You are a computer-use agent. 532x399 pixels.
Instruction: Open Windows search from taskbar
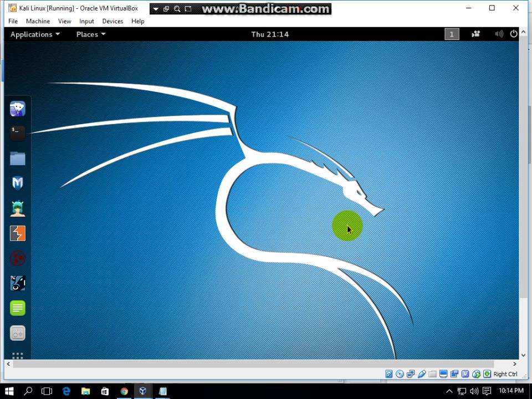tap(28, 391)
